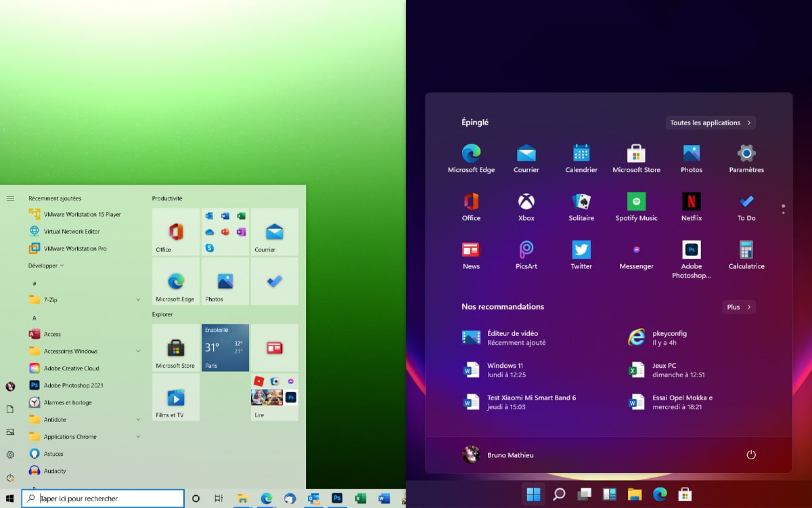
Task: Launch Audacity from the app list
Action: tap(47, 471)
